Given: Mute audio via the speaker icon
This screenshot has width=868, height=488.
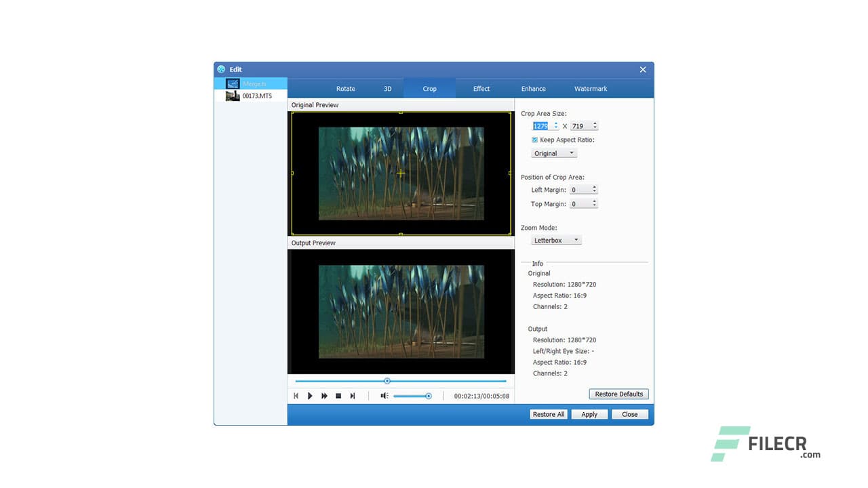Looking at the screenshot, I should [x=384, y=396].
